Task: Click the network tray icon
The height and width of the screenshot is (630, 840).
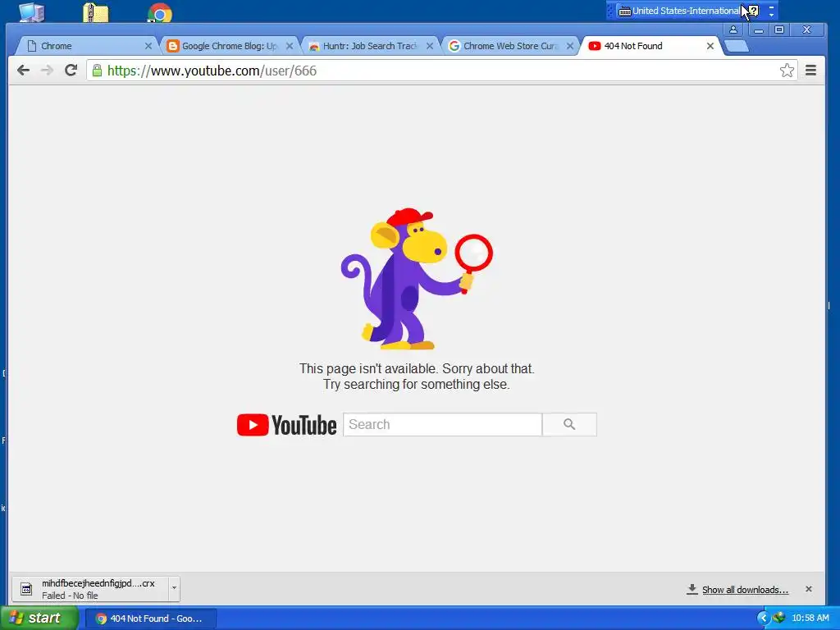Action: point(779,618)
